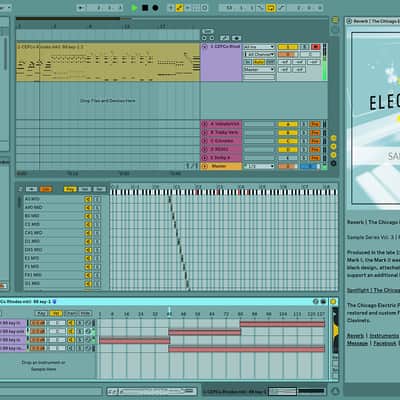Adjust the Rhodes track volume field

point(287,54)
